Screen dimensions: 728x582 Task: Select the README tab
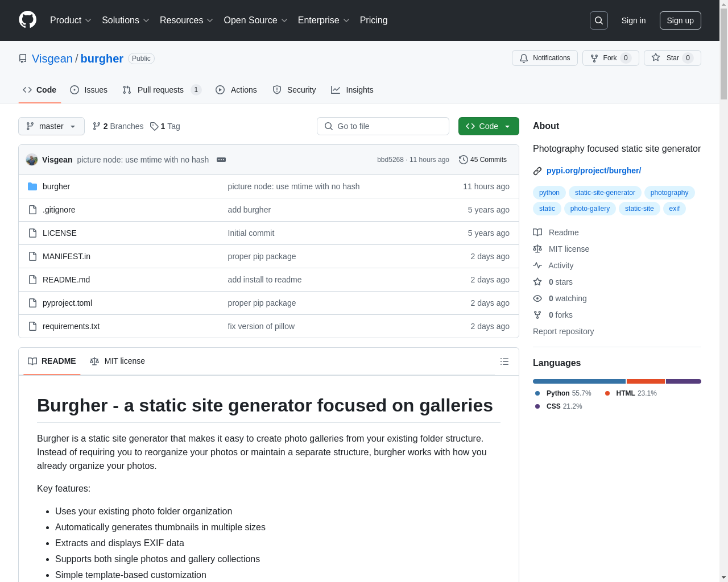coord(52,361)
